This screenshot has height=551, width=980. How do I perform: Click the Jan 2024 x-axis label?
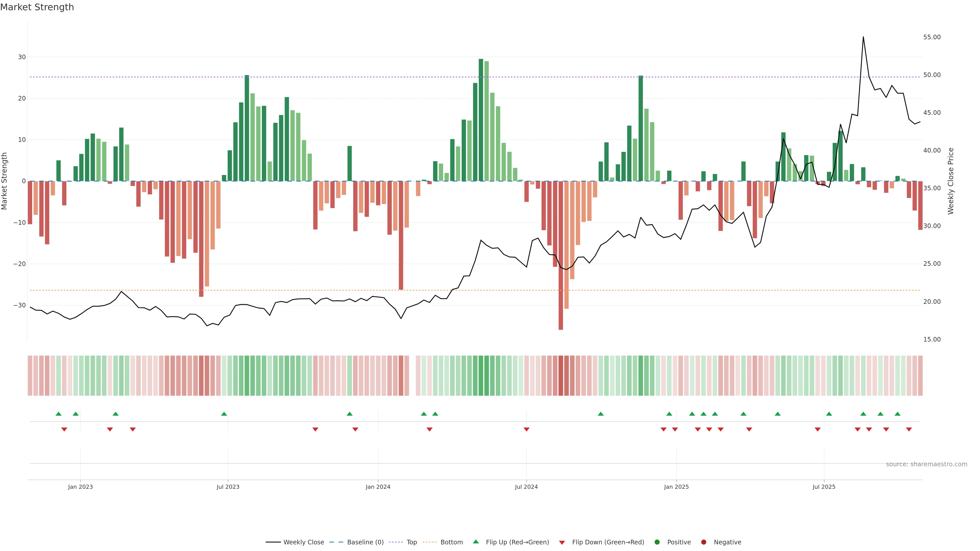pos(378,487)
